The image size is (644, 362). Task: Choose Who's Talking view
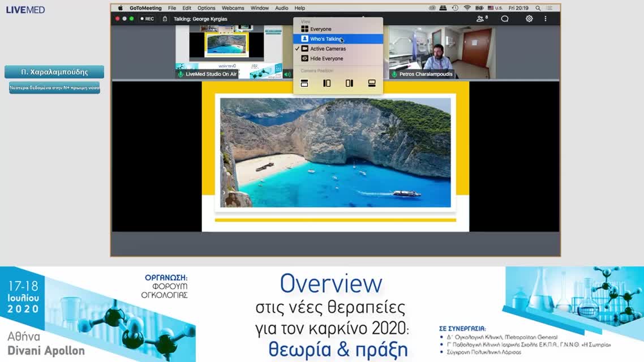pyautogui.click(x=326, y=39)
